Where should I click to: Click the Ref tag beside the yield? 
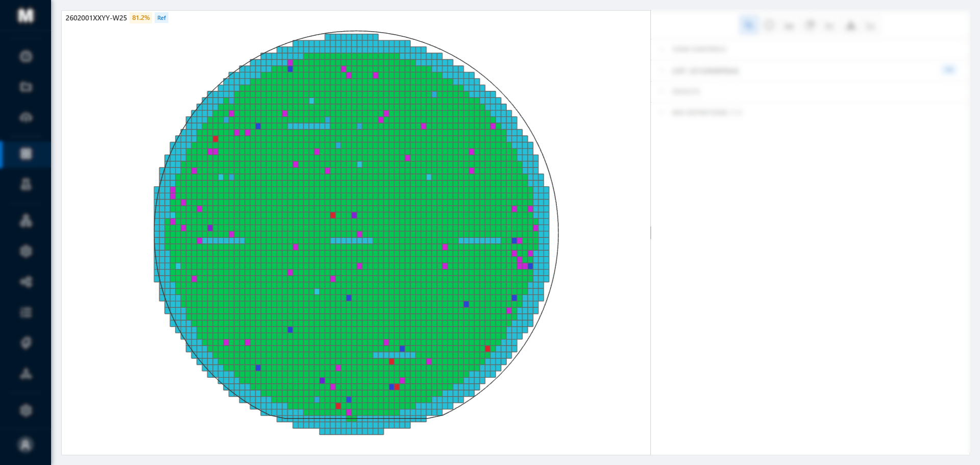161,18
